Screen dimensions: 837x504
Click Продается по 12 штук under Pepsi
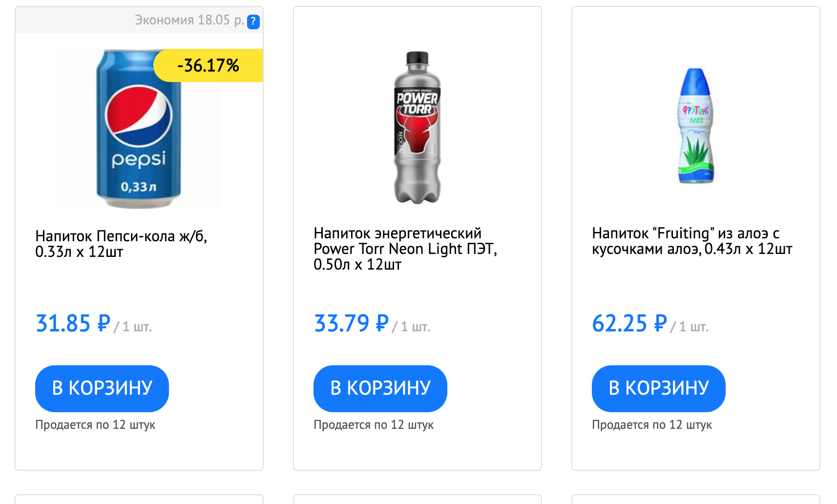click(x=95, y=425)
